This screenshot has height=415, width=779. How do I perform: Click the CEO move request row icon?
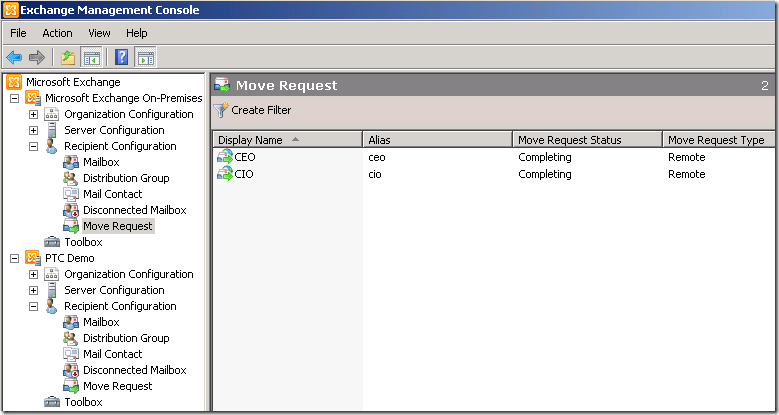(x=225, y=157)
